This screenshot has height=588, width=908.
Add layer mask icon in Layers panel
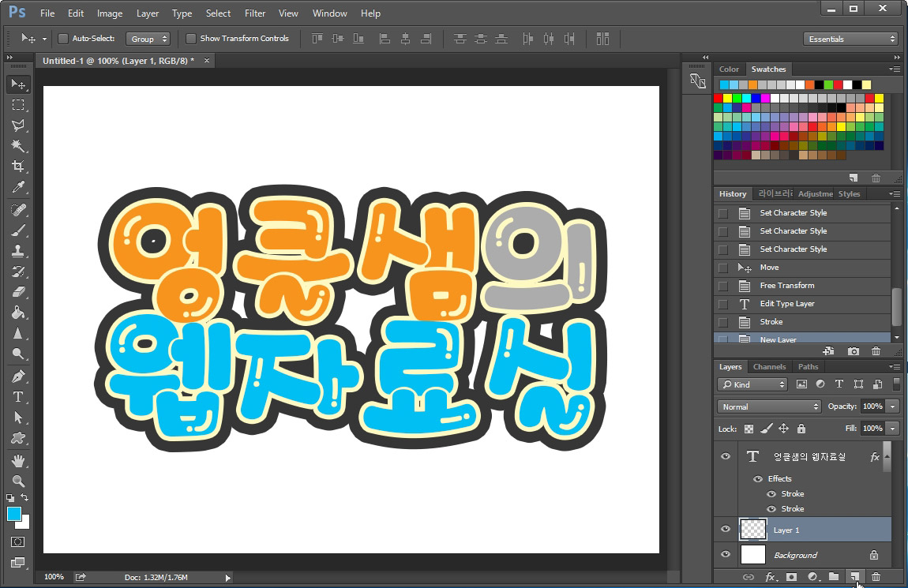pos(792,576)
